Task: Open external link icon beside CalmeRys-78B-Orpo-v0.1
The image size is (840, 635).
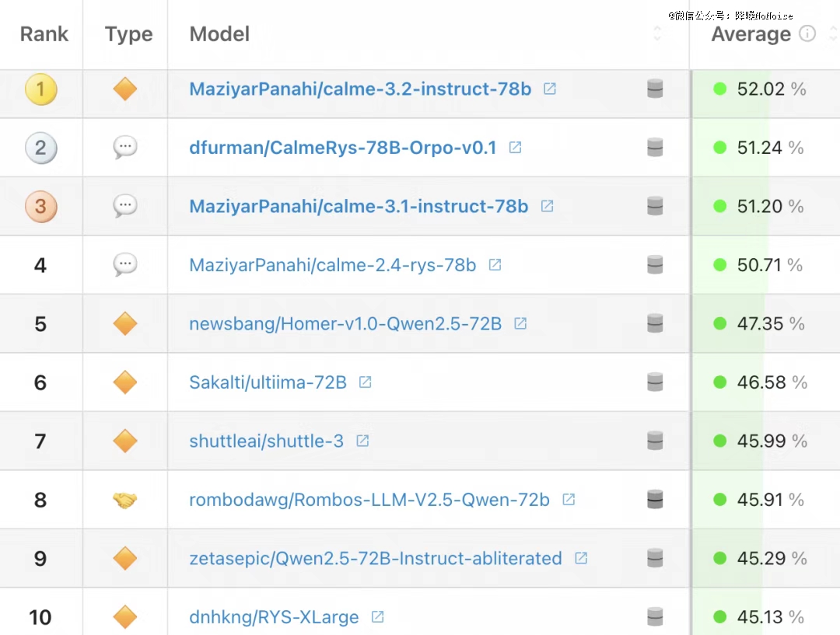Action: point(515,147)
